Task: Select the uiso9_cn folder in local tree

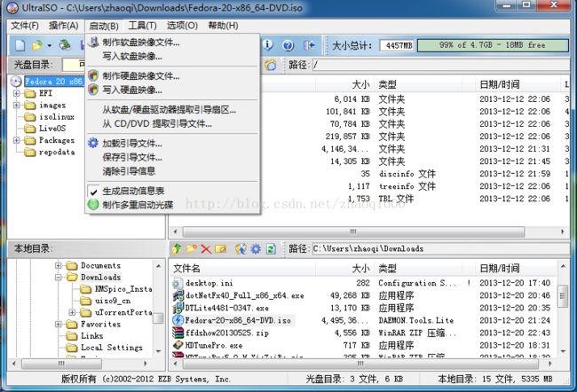Action: [x=113, y=301]
